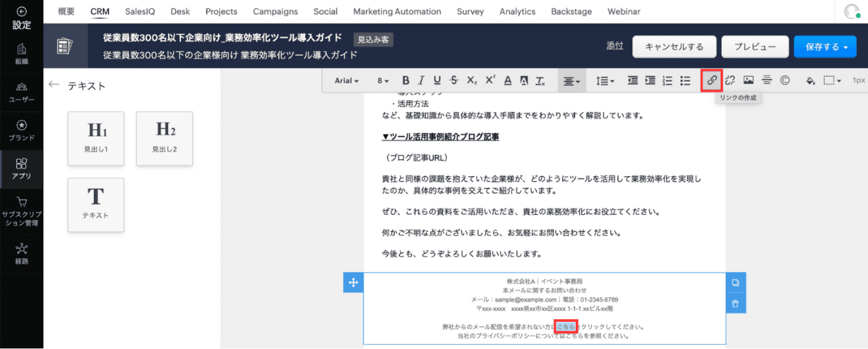Click the remove link icon
The height and width of the screenshot is (349, 868).
(730, 80)
